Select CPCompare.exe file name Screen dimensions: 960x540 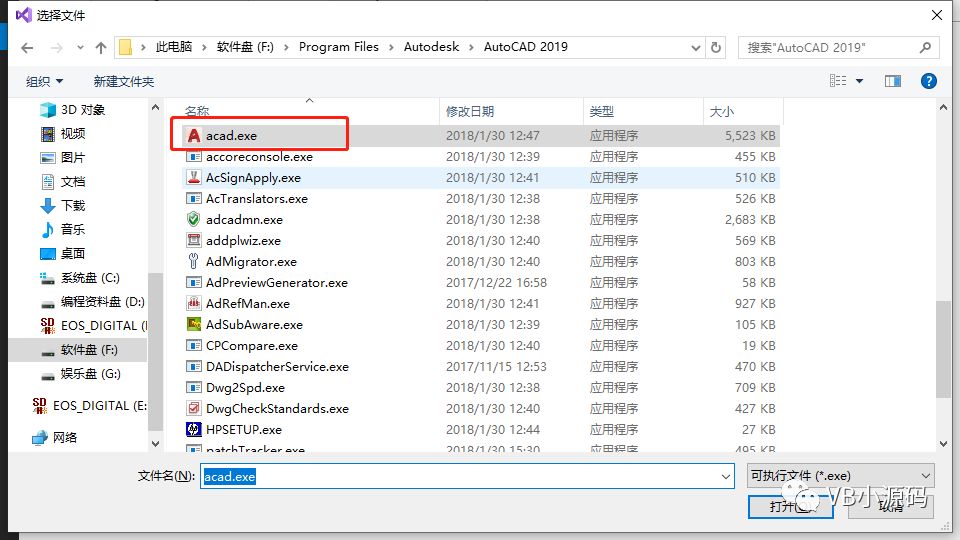[x=252, y=345]
